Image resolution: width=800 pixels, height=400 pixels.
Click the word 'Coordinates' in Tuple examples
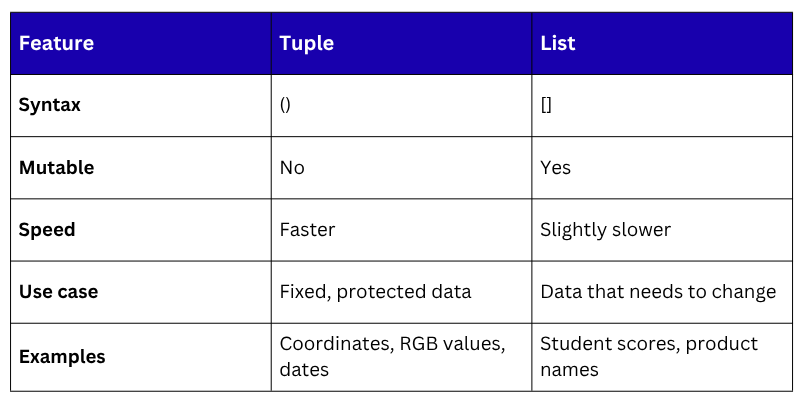pyautogui.click(x=333, y=344)
